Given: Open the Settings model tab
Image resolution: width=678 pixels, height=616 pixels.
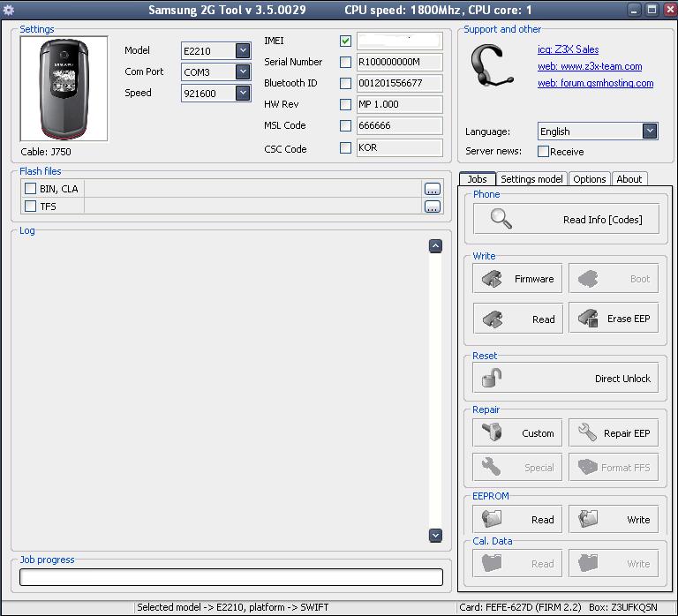Looking at the screenshot, I should coord(531,179).
